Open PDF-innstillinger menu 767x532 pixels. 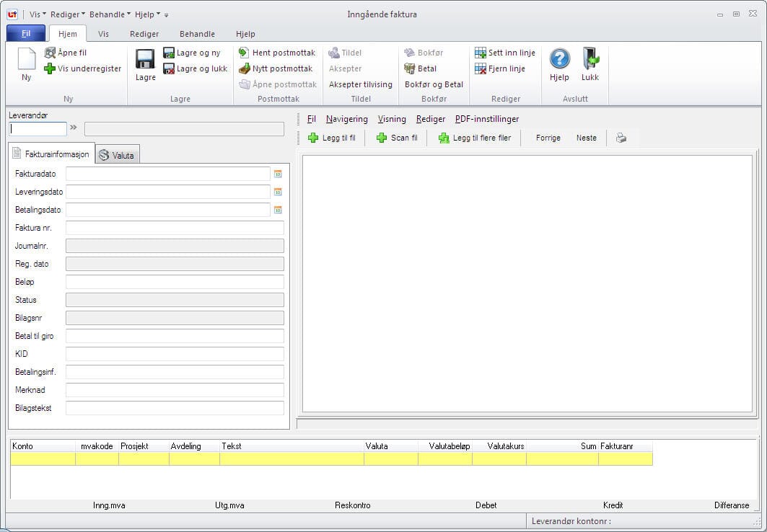[487, 119]
